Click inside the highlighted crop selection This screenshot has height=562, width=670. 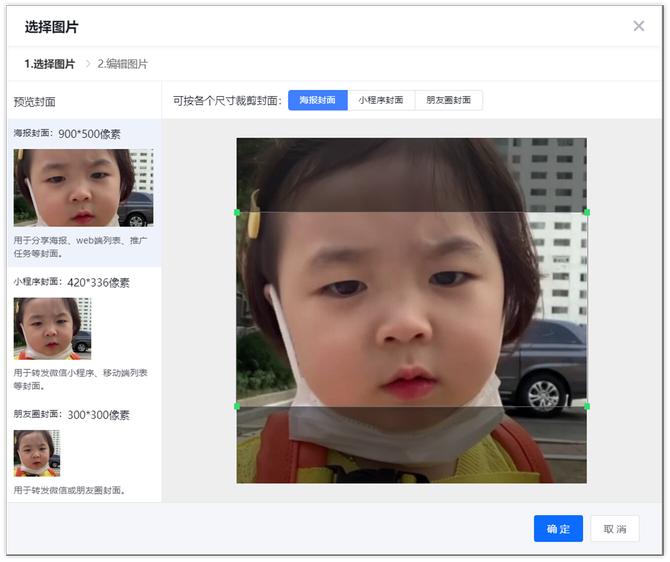(x=411, y=309)
